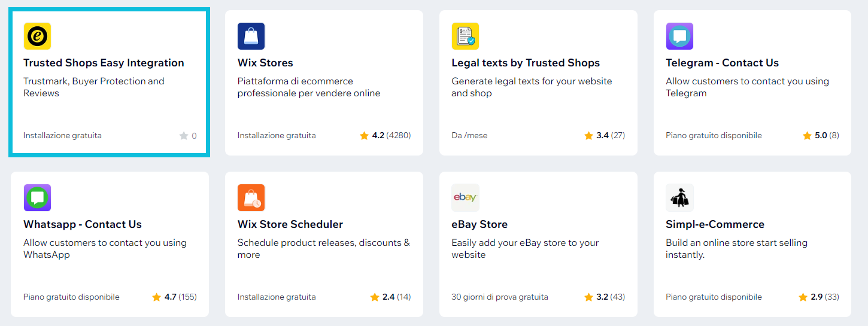The height and width of the screenshot is (326, 868).
Task: Open the Simpl-e-Commerce title
Action: (715, 224)
